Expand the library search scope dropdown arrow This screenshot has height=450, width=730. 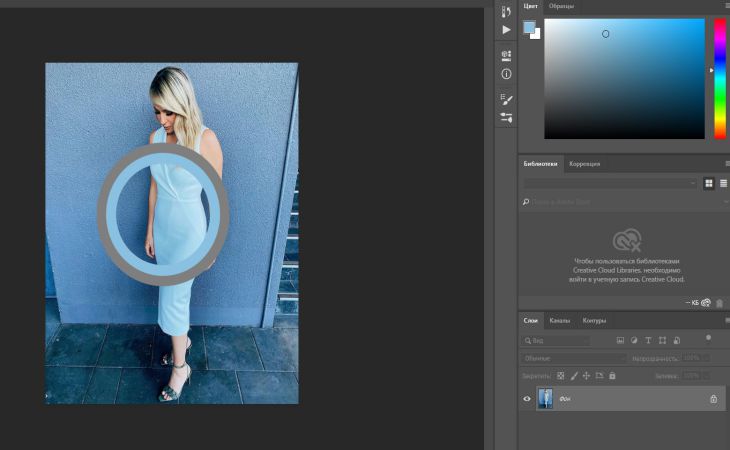click(x=725, y=202)
